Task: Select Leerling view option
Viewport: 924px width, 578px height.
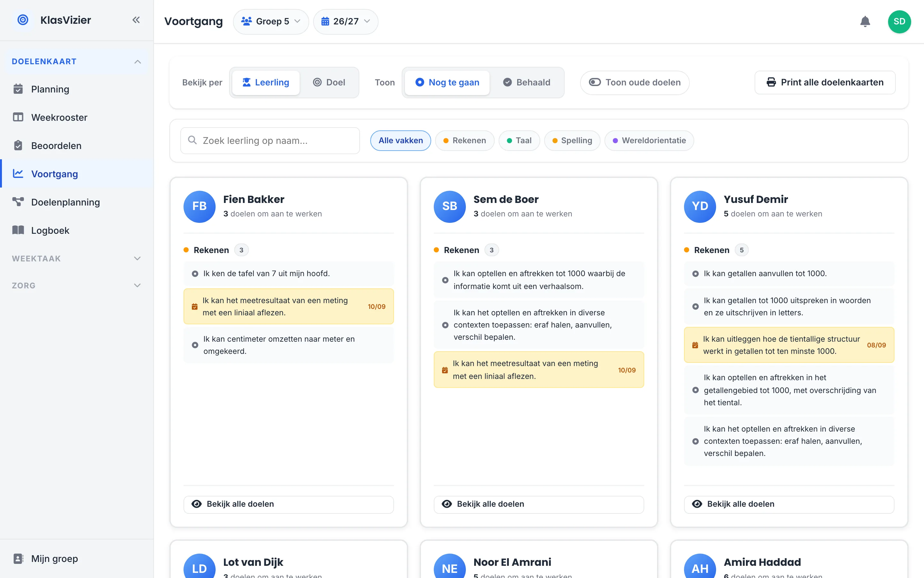Action: 266,82
